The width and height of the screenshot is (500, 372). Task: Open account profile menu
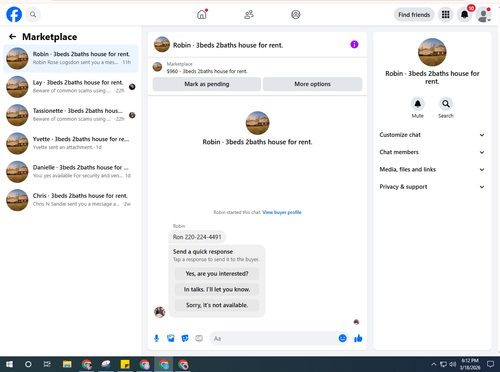click(x=484, y=15)
